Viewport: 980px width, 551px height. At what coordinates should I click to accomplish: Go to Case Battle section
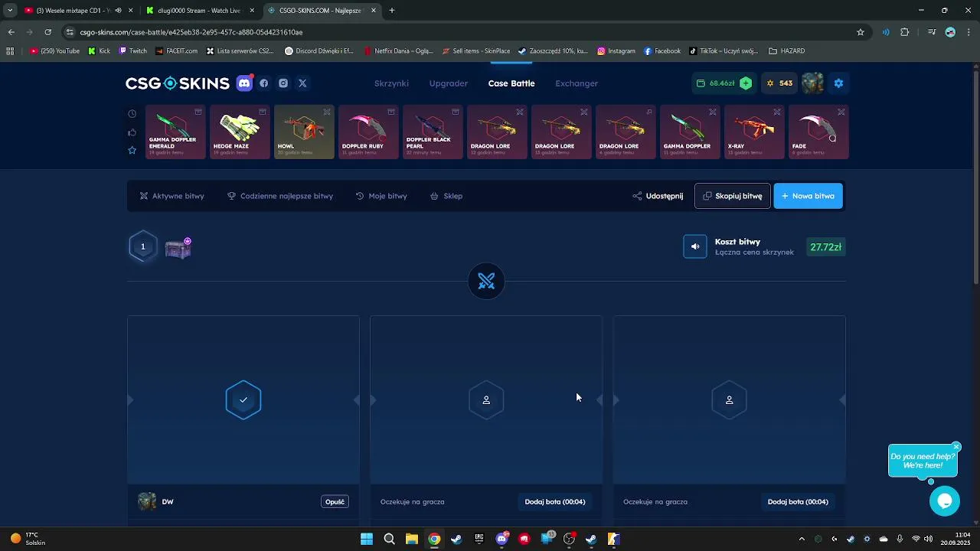click(511, 83)
